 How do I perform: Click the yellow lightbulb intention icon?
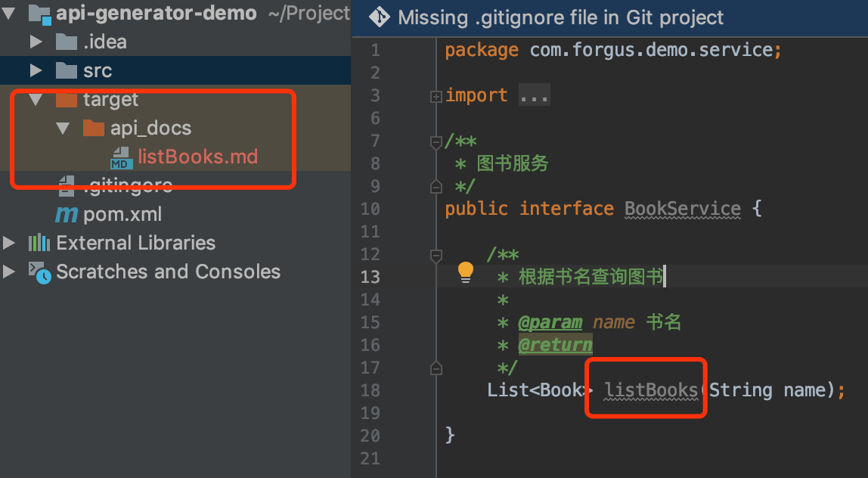click(466, 272)
